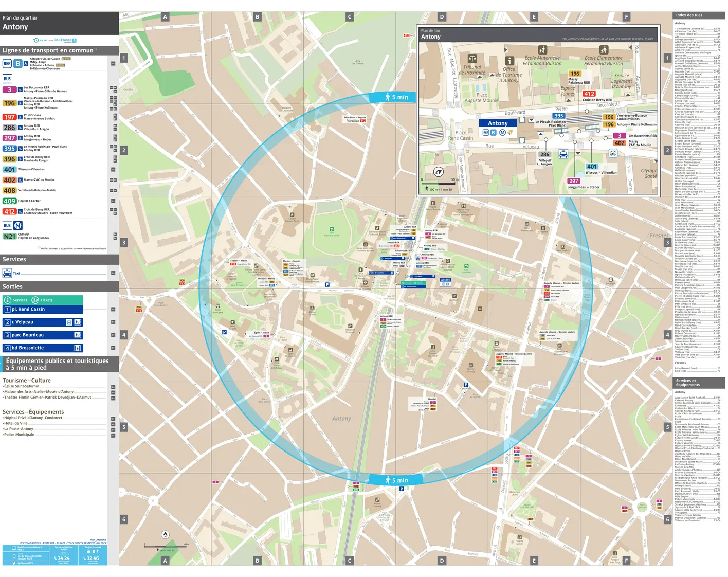Click the elevator icon on the bd Brossolette exit
The height and width of the screenshot is (577, 728).
pyautogui.click(x=78, y=348)
